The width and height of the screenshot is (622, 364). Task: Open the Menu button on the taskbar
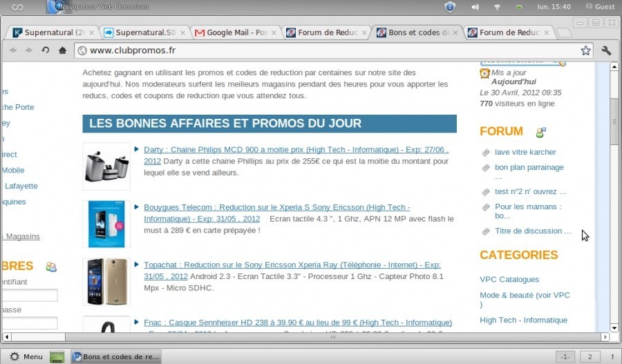click(26, 357)
